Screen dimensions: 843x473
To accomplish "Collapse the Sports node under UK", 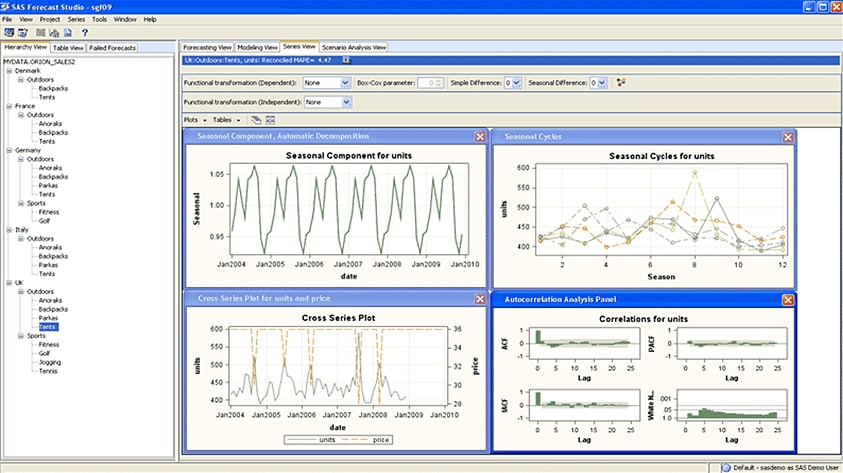I will 21,335.
